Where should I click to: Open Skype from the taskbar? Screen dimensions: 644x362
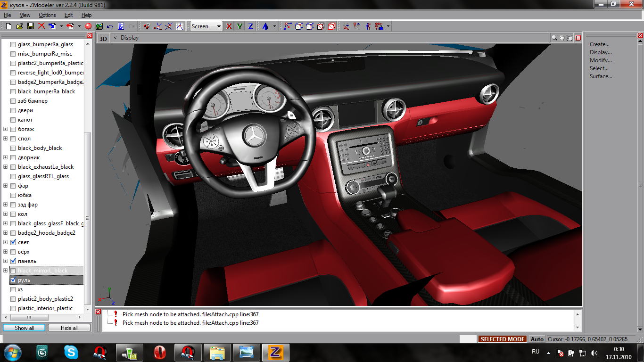point(71,353)
